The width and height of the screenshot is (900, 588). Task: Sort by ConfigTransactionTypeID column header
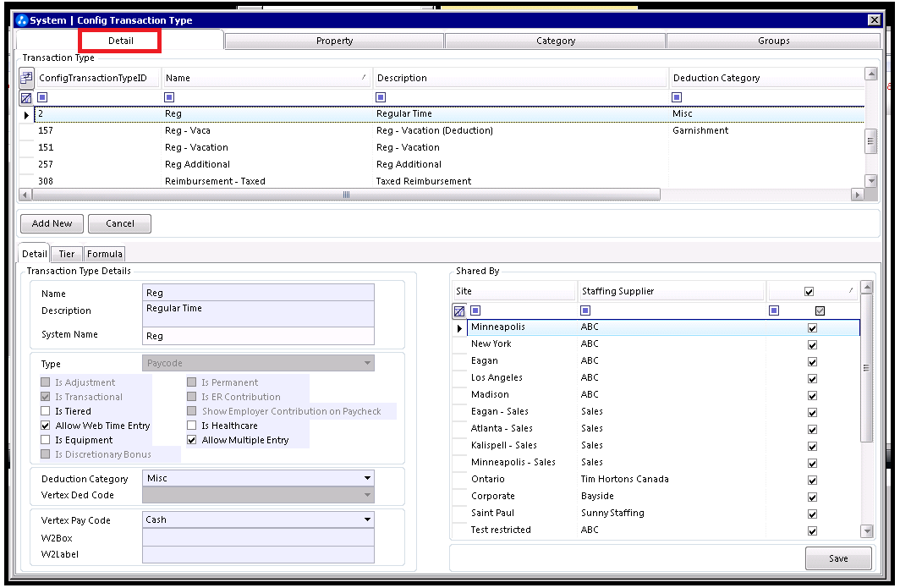(97, 78)
